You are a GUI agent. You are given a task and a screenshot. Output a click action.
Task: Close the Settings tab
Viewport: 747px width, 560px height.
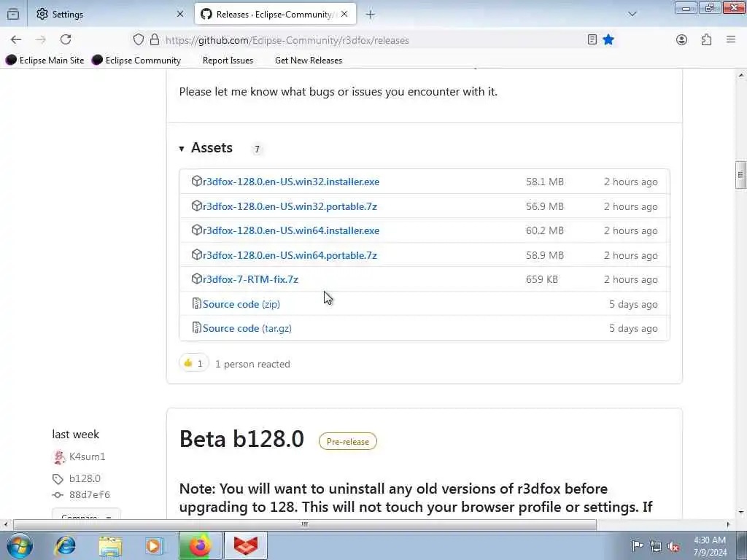[180, 15]
